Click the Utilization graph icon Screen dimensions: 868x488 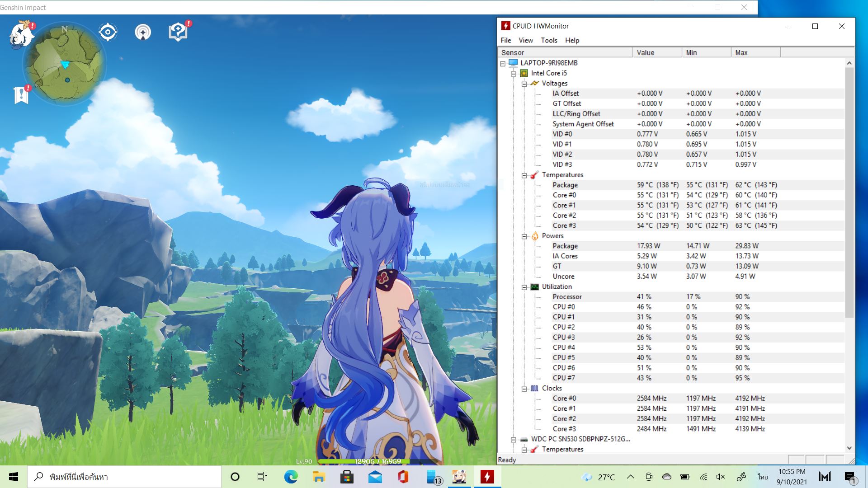pos(535,286)
